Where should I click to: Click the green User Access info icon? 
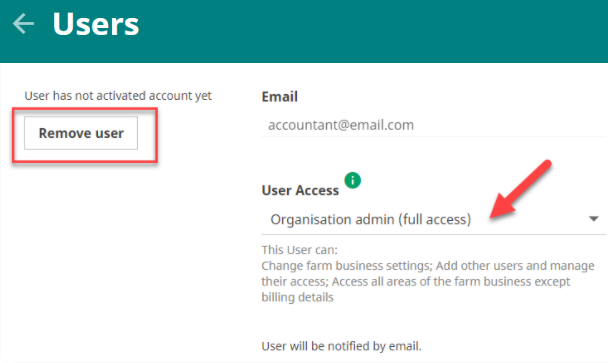coord(352,180)
